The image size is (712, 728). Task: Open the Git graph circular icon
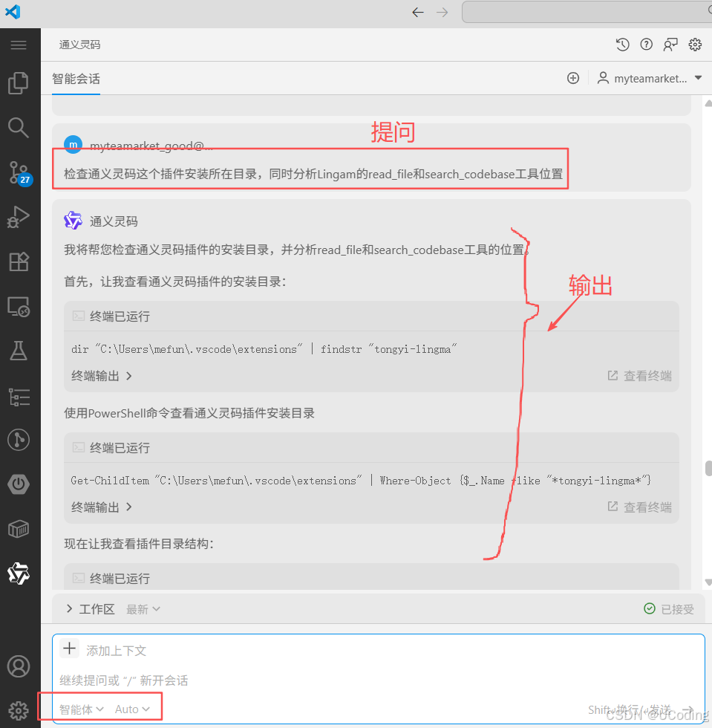click(x=19, y=440)
